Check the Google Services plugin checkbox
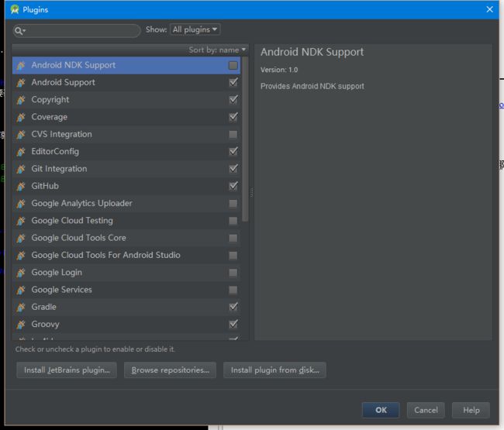Image resolution: width=504 pixels, height=430 pixels. [233, 291]
